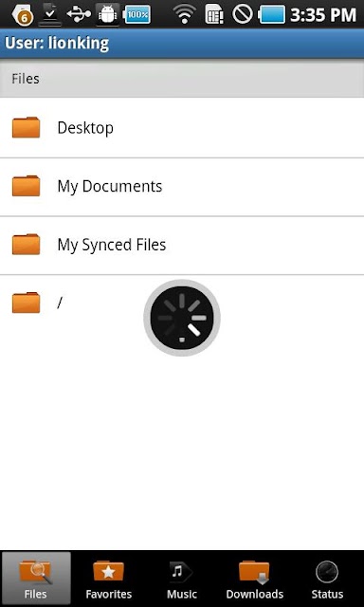Open the My Documents list entry

tap(182, 187)
